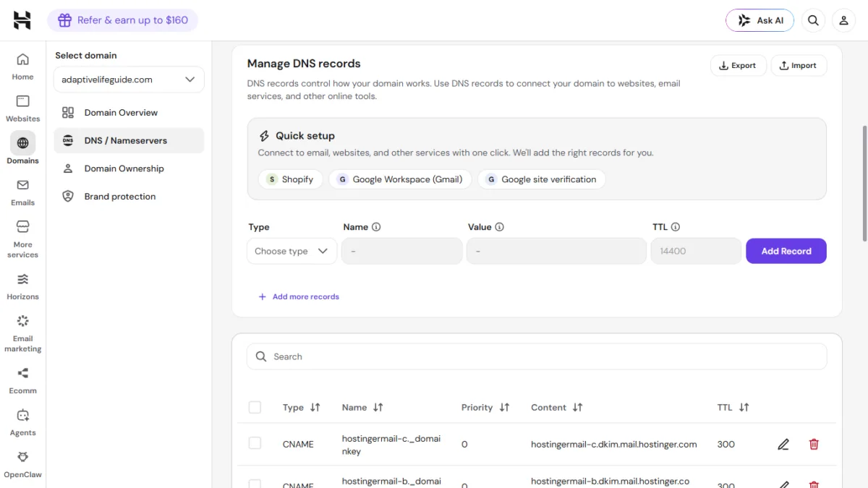Click the Name field info icon
The width and height of the screenshot is (868, 488).
click(376, 227)
